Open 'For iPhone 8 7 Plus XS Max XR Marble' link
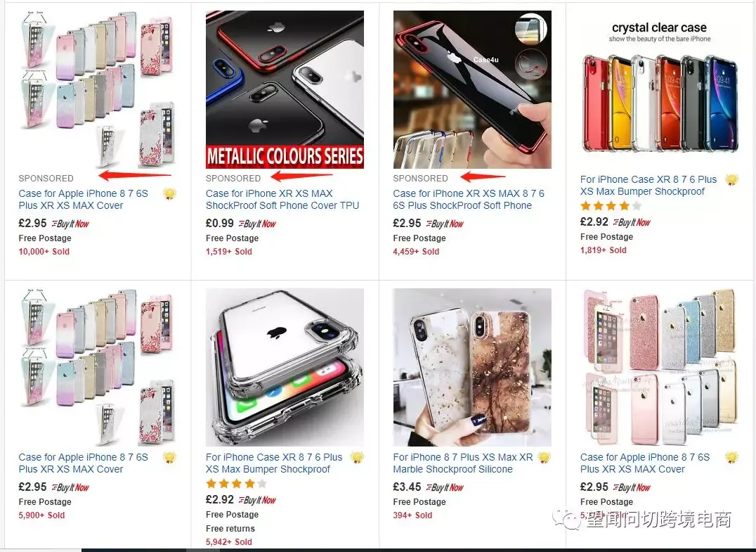 click(463, 463)
